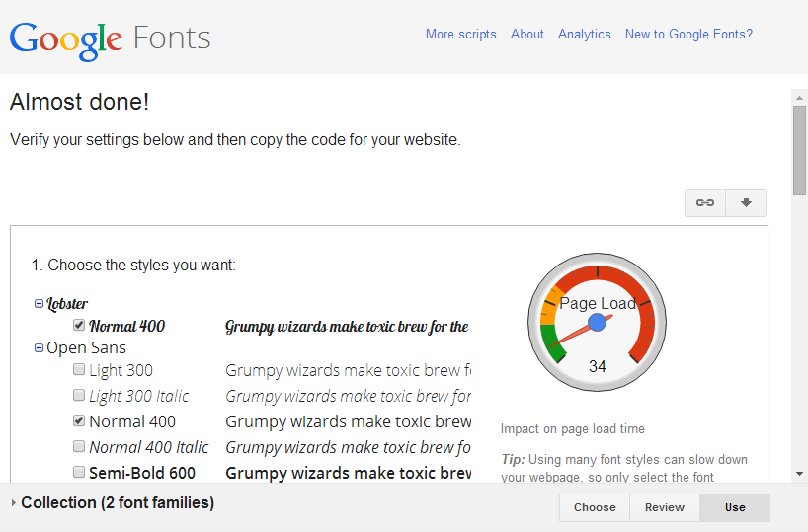Screen dimensions: 808x532
Task: Enable the Semi-Bold 600 checkbox
Action: coord(79,472)
